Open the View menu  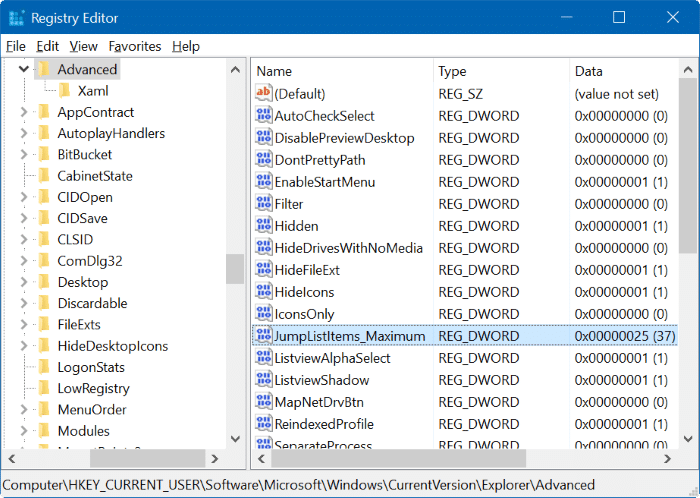[x=83, y=46]
